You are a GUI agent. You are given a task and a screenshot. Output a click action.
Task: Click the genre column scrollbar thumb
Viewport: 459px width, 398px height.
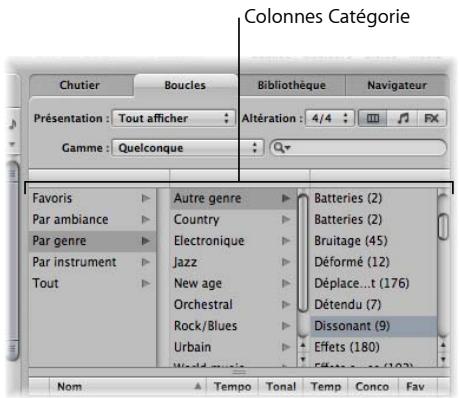[303, 253]
